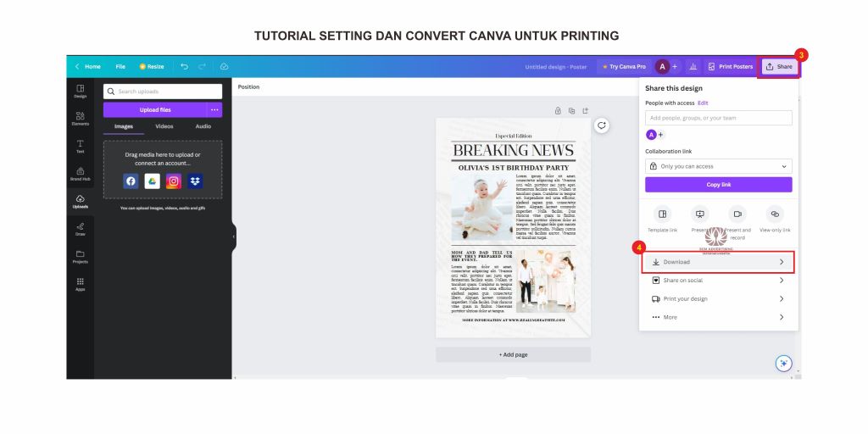The width and height of the screenshot is (868, 434).
Task: Click the Redo arrow icon
Action: pos(202,66)
